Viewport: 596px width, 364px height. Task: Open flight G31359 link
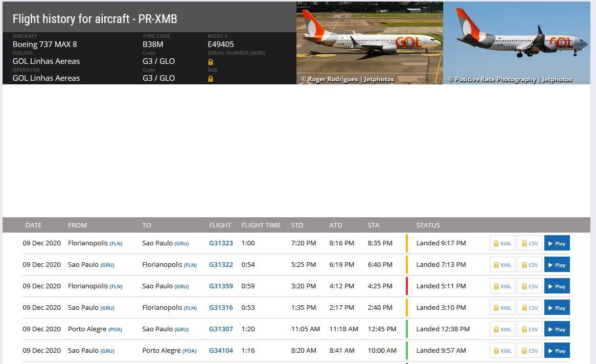coord(221,286)
